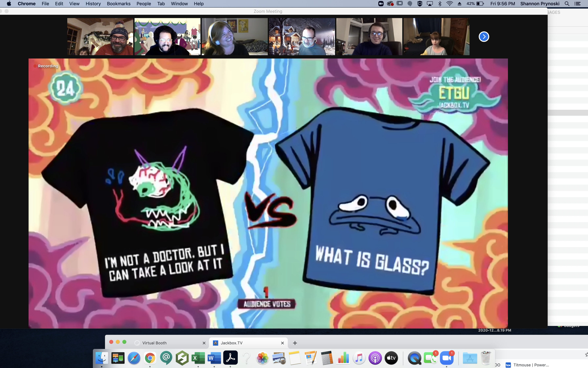Open Numbers app in the Dock

343,358
